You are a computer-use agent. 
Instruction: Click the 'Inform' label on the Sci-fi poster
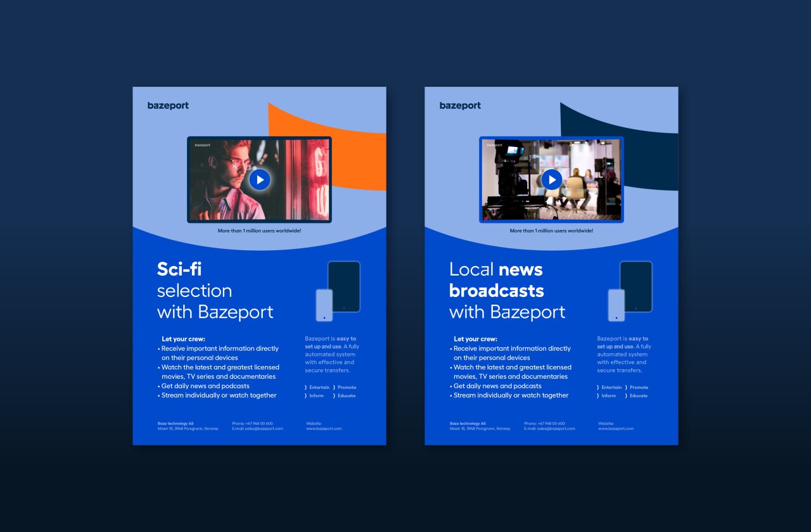click(316, 396)
